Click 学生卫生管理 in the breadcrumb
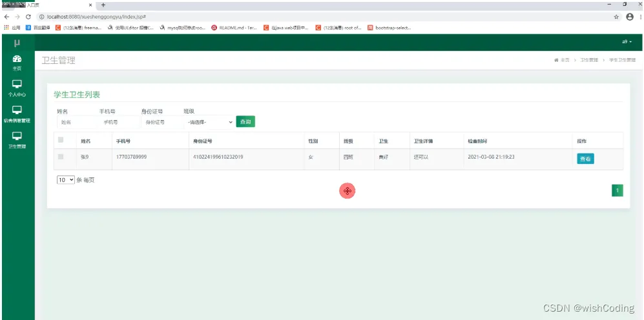644x320 pixels. (x=622, y=60)
